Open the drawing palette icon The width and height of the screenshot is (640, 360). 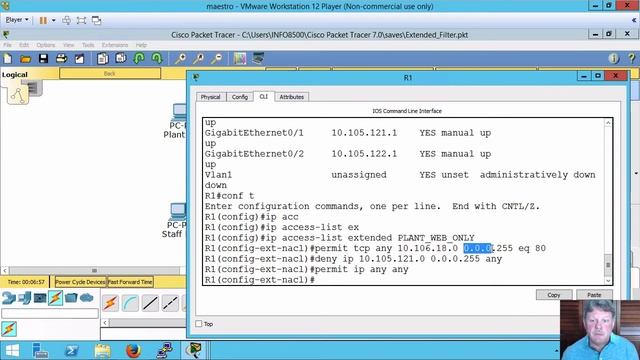pos(240,59)
